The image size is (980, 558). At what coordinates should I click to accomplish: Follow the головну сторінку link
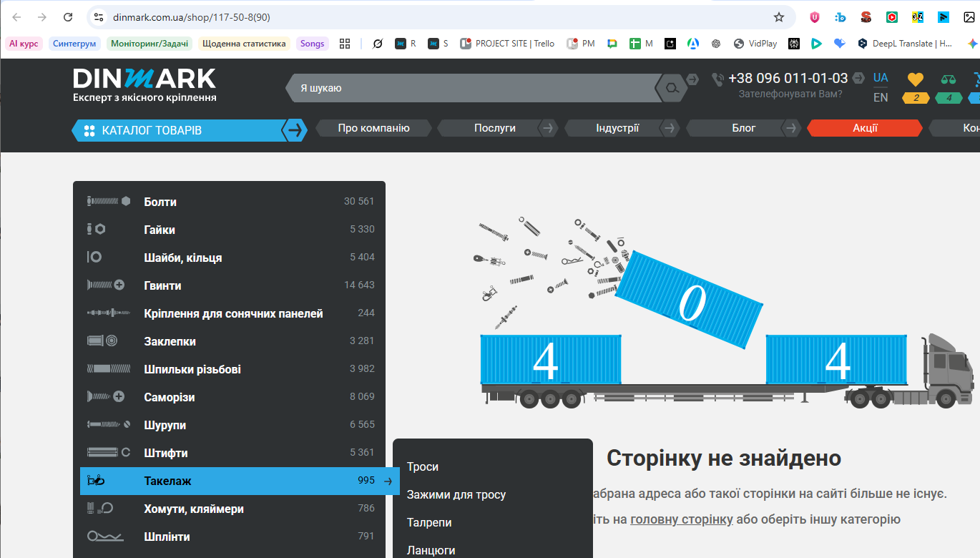click(682, 519)
